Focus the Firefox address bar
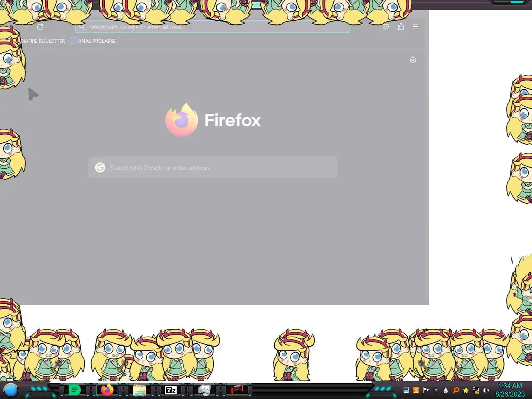The width and height of the screenshot is (532, 399). 213,27
